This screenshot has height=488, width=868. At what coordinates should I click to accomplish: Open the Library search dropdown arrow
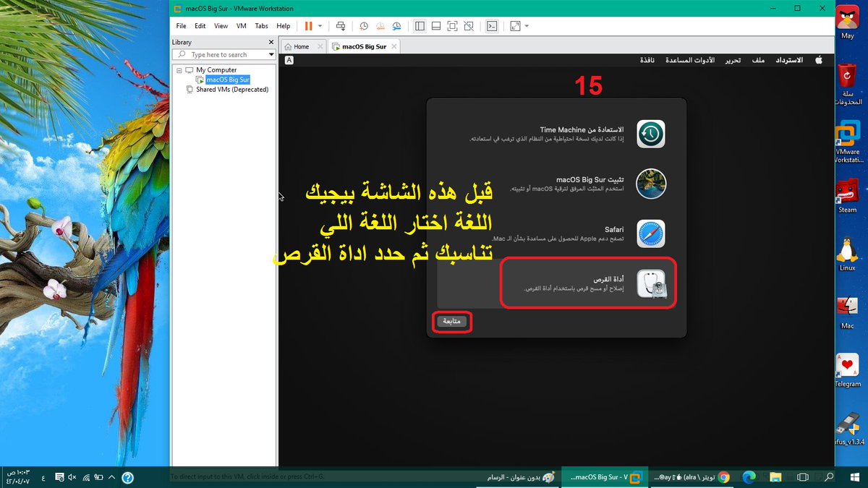coord(271,55)
